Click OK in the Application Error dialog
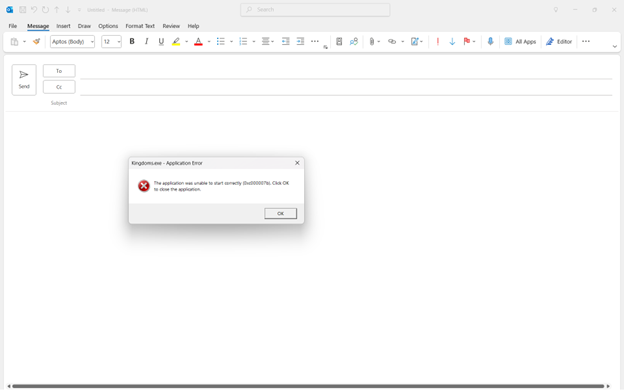The image size is (624, 390). tap(281, 213)
